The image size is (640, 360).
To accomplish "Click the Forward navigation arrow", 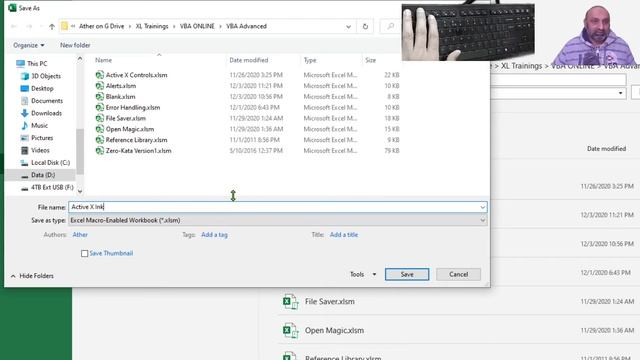I will point(29,27).
